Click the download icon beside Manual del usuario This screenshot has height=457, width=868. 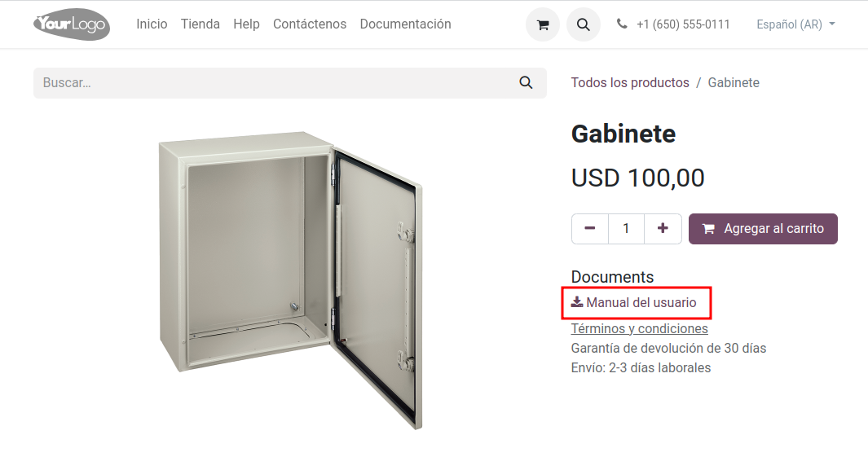point(577,301)
